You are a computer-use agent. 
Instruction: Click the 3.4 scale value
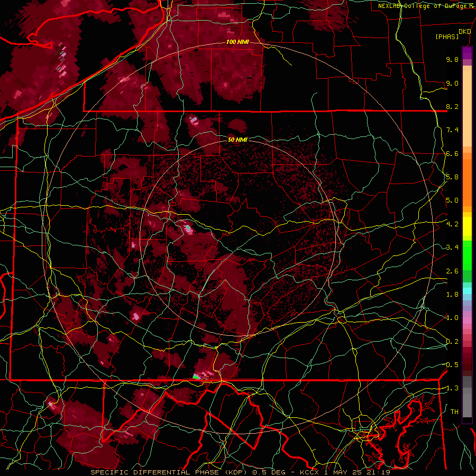click(452, 248)
